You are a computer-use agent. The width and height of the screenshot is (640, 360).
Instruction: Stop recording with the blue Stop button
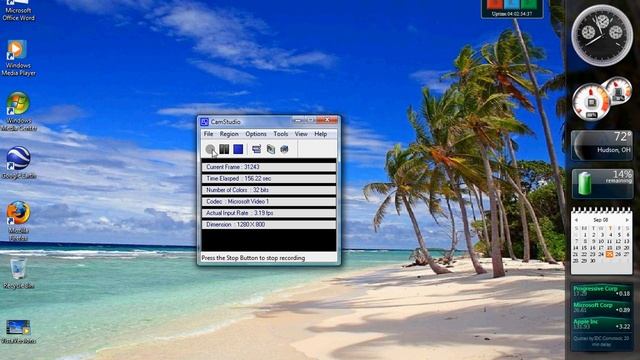[238, 149]
